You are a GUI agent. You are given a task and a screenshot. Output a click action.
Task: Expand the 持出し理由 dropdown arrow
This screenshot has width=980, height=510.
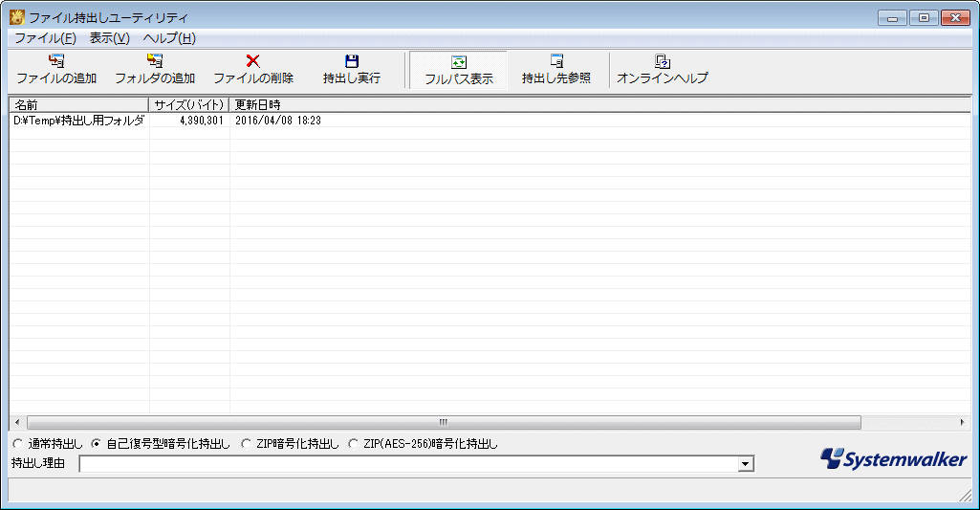(x=745, y=464)
